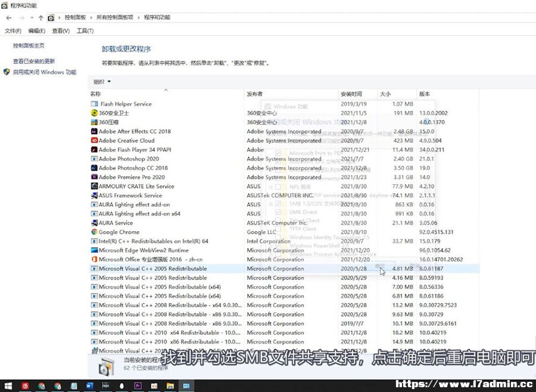Click the version cell 8.0.59193

point(431,278)
